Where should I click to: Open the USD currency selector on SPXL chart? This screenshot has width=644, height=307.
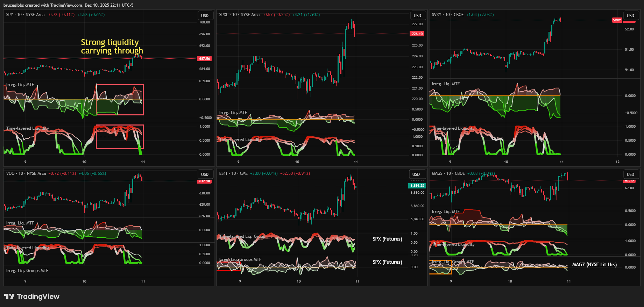click(417, 16)
